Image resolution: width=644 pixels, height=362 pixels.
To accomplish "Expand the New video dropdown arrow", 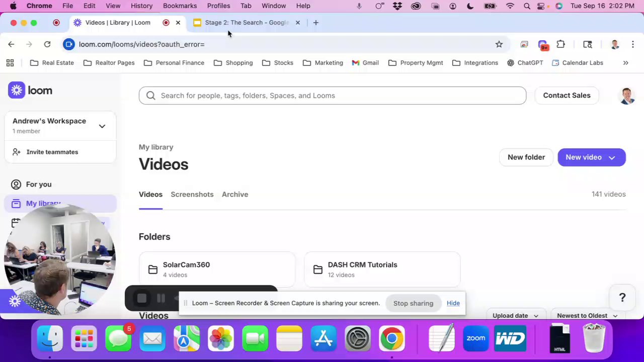I will point(612,158).
